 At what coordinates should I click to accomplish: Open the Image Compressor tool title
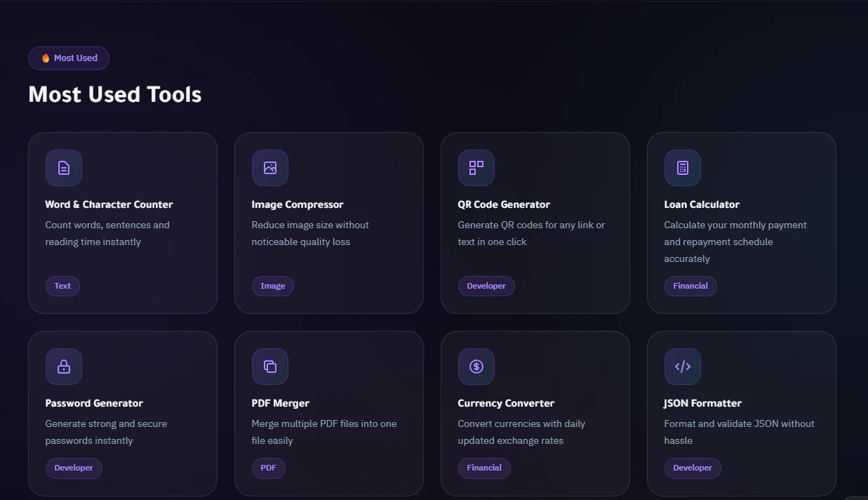298,204
